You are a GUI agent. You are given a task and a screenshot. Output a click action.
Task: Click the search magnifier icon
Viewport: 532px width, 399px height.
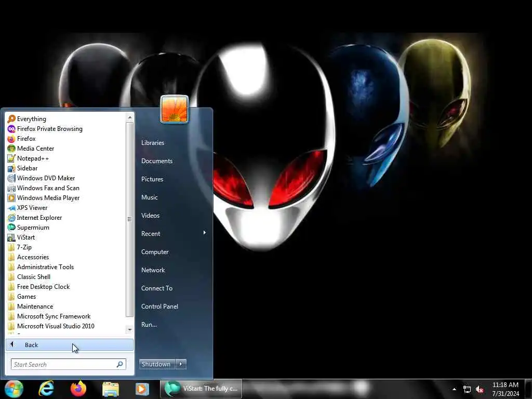coord(120,364)
